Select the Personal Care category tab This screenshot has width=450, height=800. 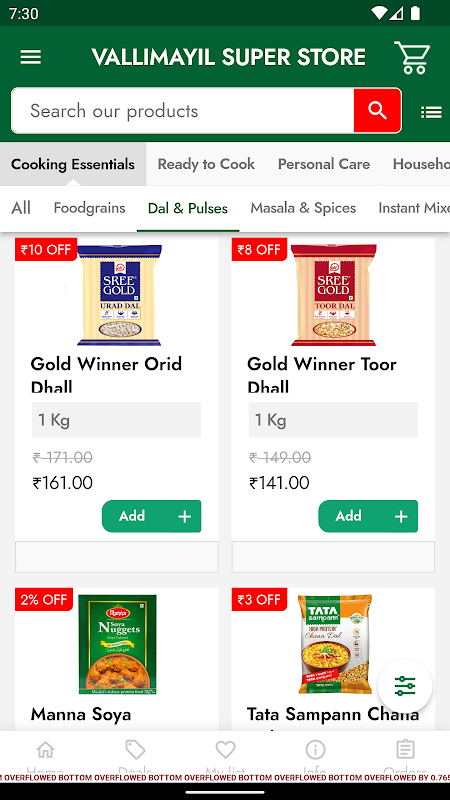[x=324, y=164]
